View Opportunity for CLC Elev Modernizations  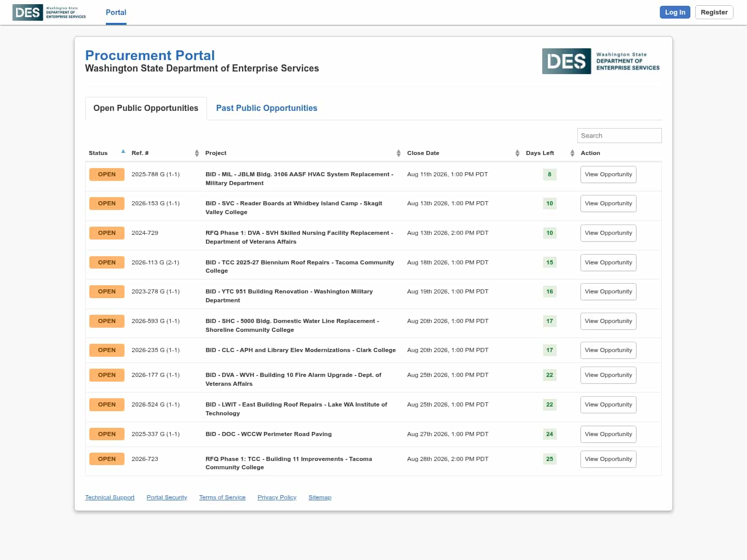click(608, 351)
